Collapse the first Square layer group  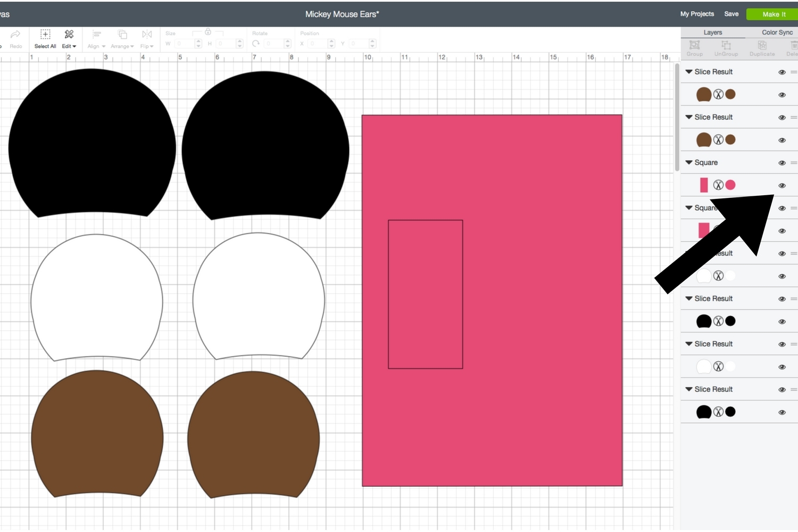[689, 162]
